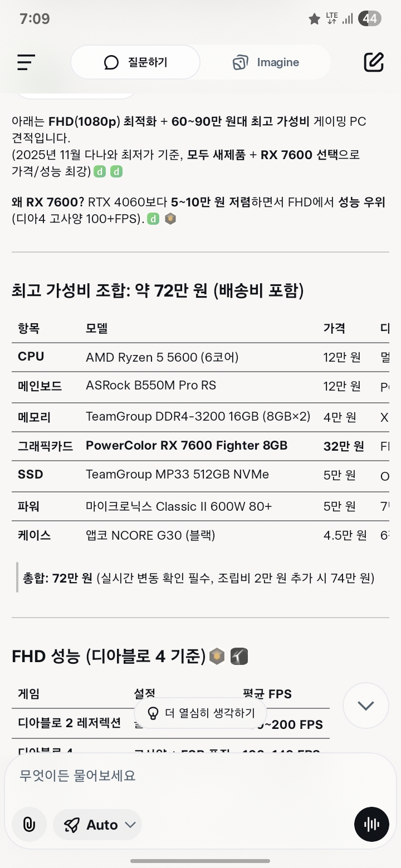Focus the 무엇이든 물어보세요 input field
401x868 pixels.
(x=200, y=775)
